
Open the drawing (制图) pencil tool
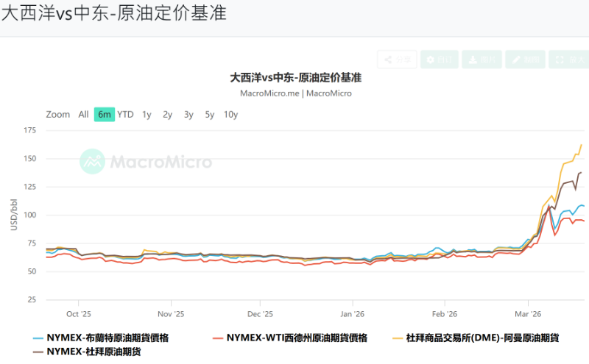click(x=524, y=60)
